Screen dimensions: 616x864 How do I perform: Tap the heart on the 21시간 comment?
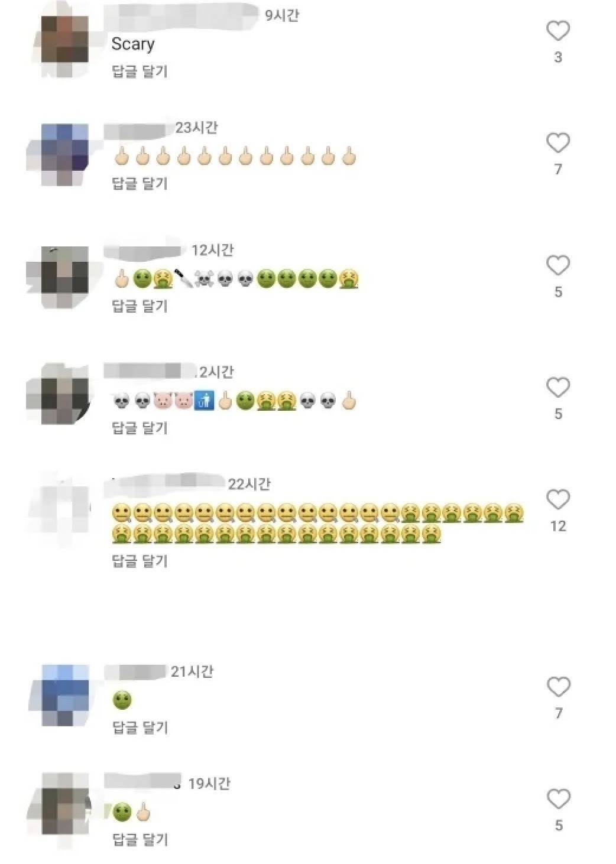[558, 687]
